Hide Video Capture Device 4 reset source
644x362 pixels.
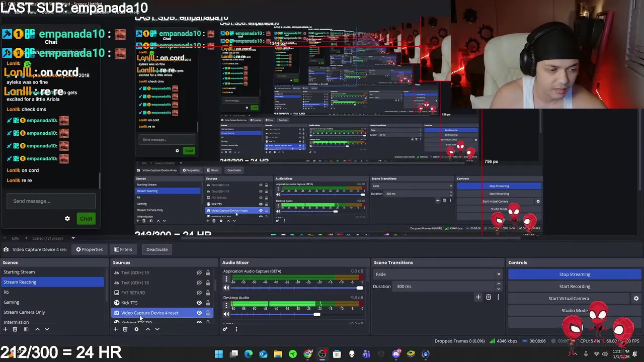click(199, 313)
